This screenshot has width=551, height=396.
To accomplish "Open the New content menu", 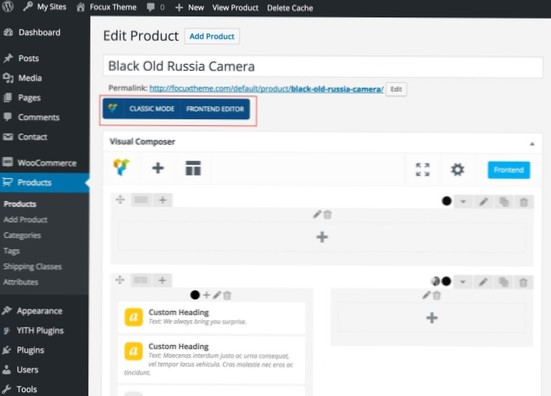I will (189, 7).
